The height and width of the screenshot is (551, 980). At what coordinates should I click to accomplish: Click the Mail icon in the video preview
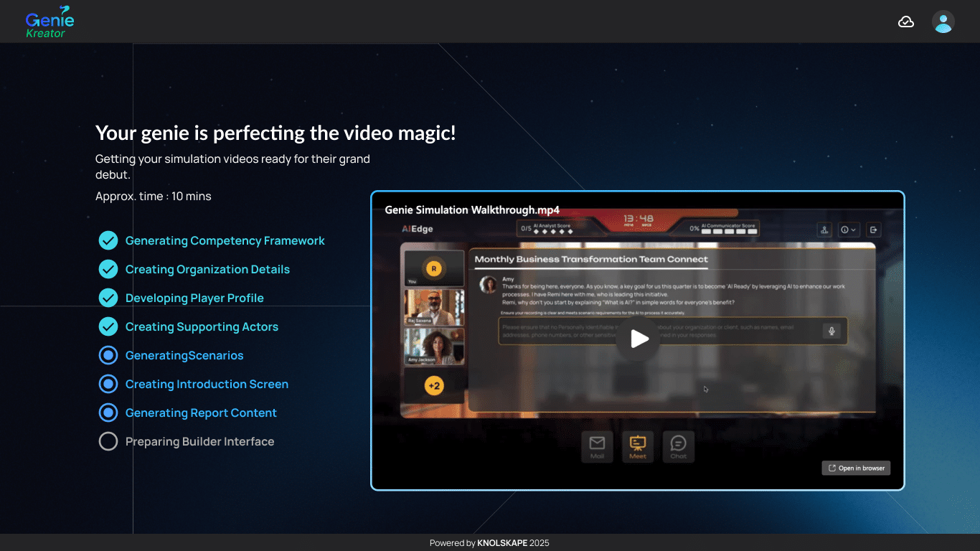coord(597,447)
